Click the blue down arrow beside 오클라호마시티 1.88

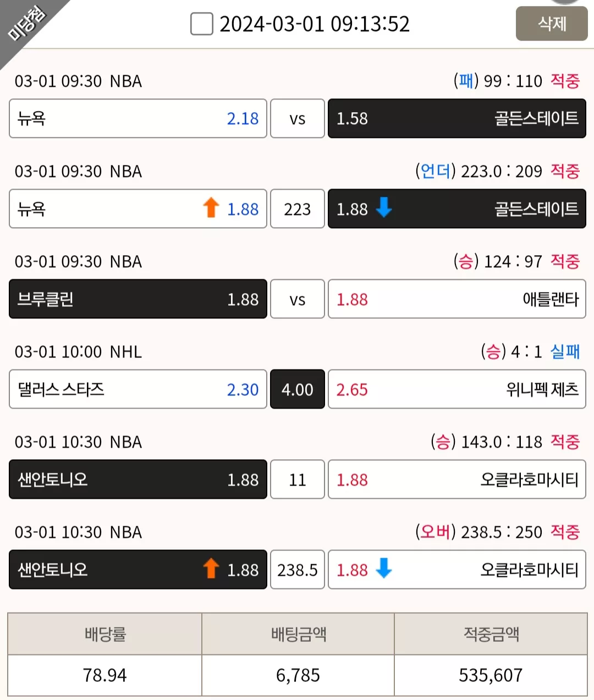(383, 569)
